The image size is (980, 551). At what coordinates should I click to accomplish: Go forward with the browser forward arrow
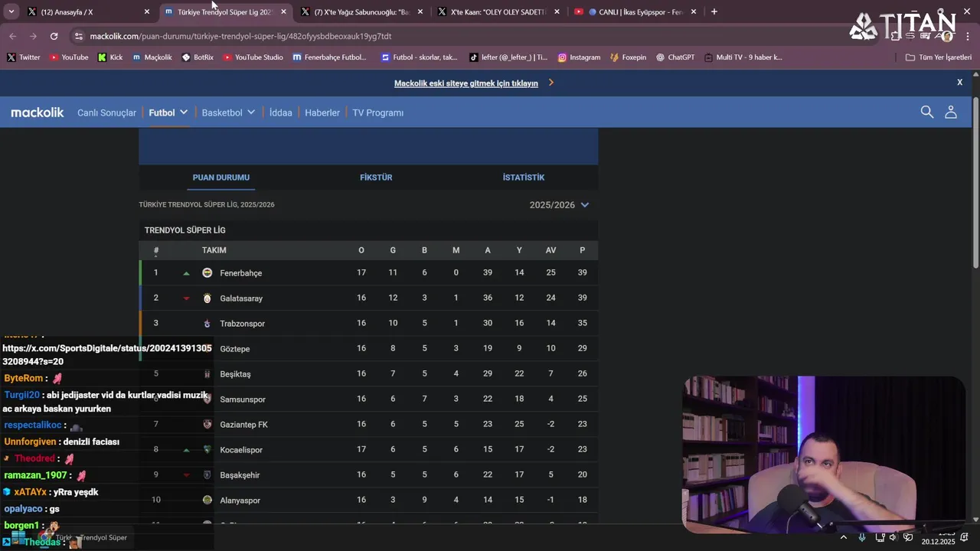33,36
